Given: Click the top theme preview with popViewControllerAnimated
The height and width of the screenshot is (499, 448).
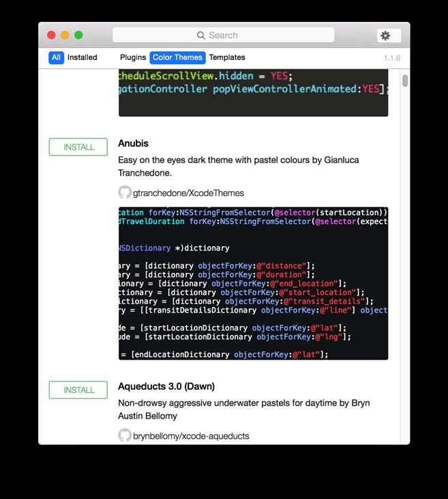Looking at the screenshot, I should coord(253,93).
